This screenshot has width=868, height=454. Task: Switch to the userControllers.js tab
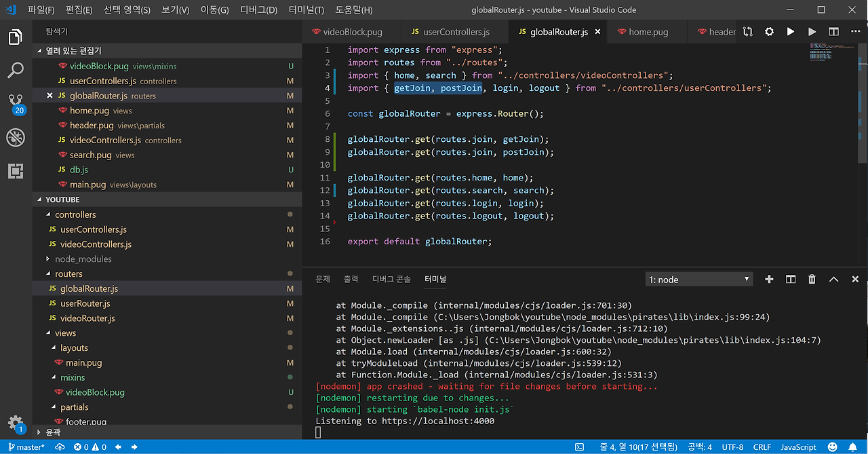(x=456, y=32)
